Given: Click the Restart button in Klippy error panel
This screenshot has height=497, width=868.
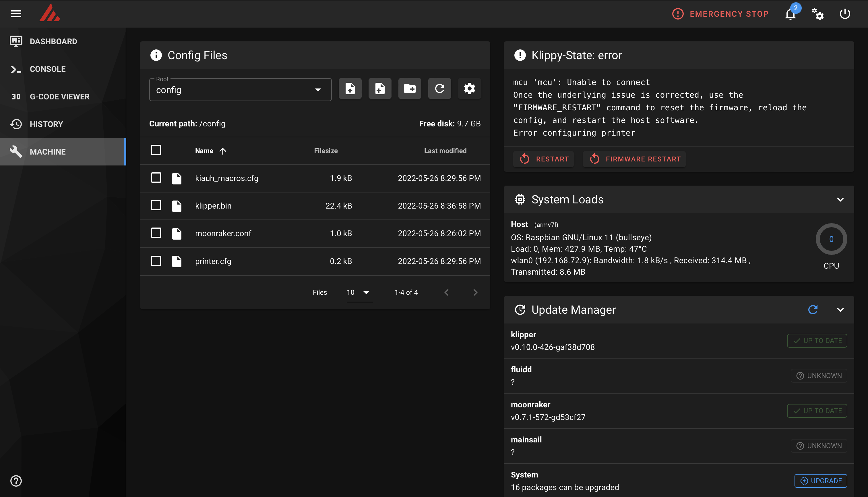Looking at the screenshot, I should coord(544,159).
